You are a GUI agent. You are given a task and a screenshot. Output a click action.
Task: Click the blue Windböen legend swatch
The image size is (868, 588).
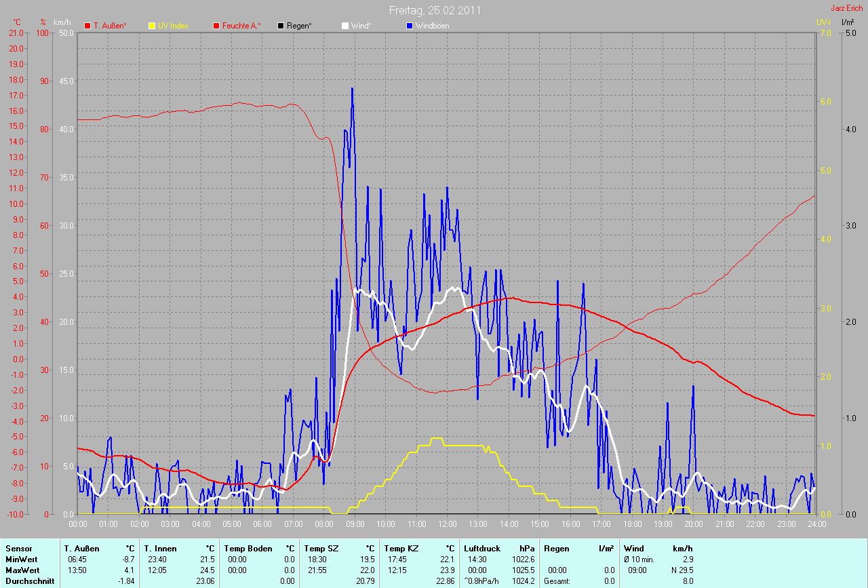point(410,26)
